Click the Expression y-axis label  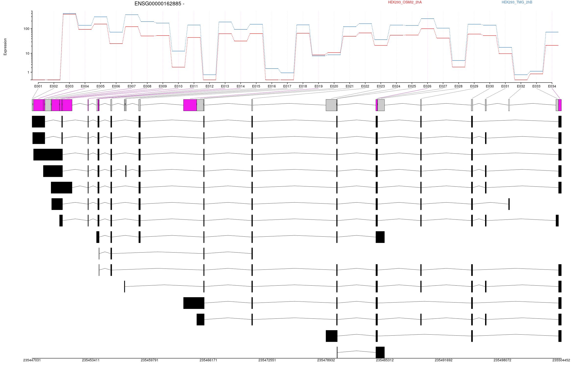[5, 47]
